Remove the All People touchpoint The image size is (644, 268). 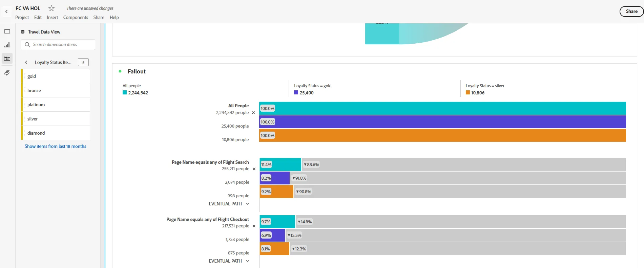point(253,113)
